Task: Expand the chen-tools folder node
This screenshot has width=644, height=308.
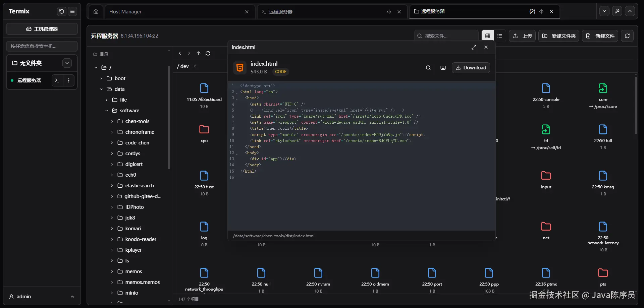Action: pos(112,121)
